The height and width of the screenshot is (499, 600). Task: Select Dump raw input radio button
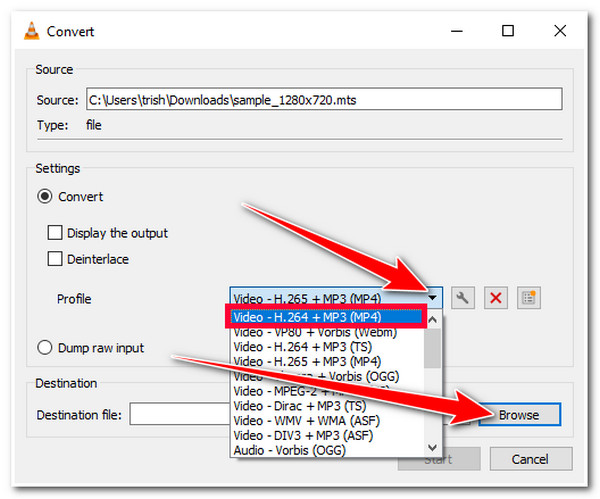[45, 347]
